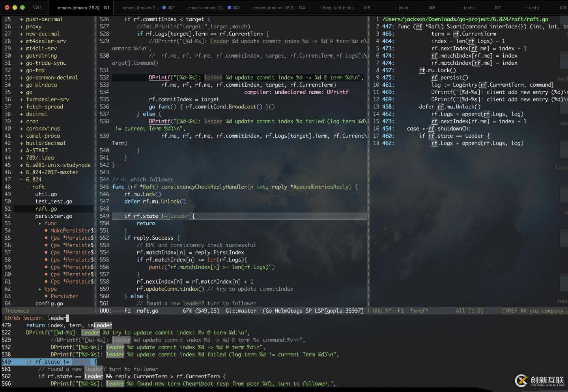Expand the camel-proto project

[x=22, y=136]
